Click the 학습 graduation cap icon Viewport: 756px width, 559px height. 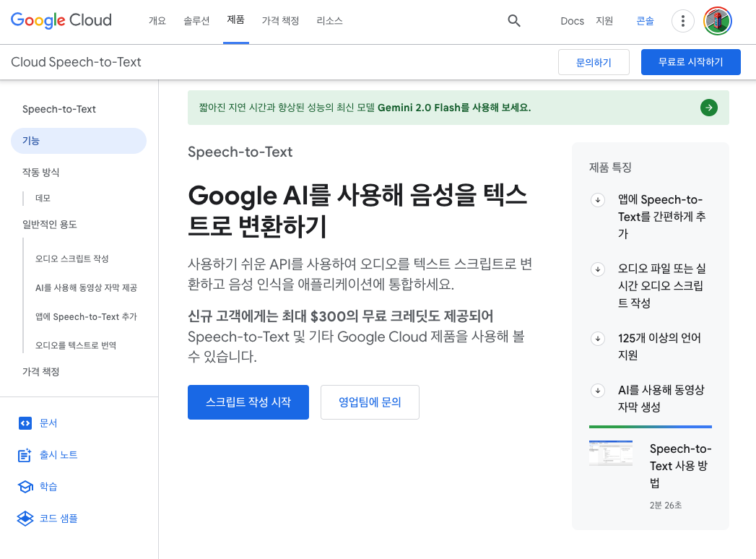[25, 487]
